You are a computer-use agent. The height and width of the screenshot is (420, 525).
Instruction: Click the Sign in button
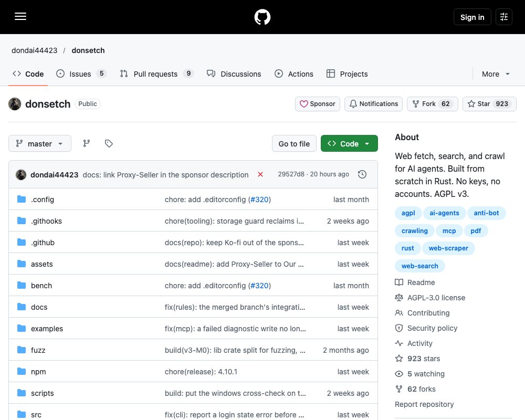472,17
